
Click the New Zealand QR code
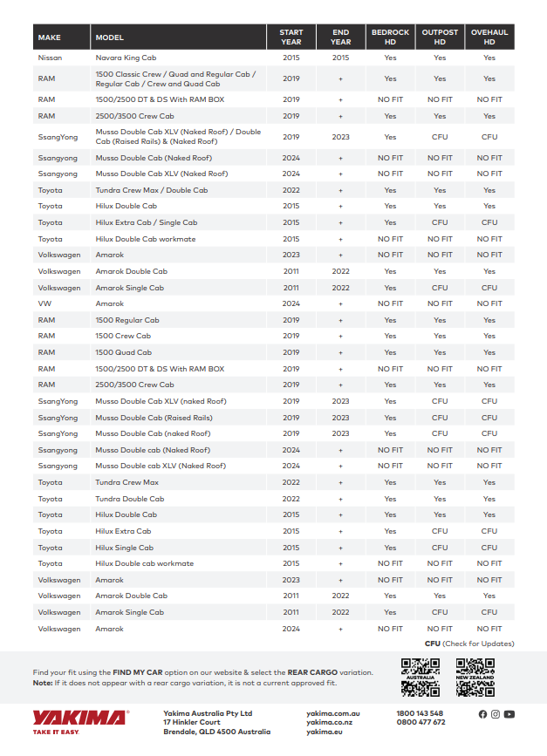475,678
